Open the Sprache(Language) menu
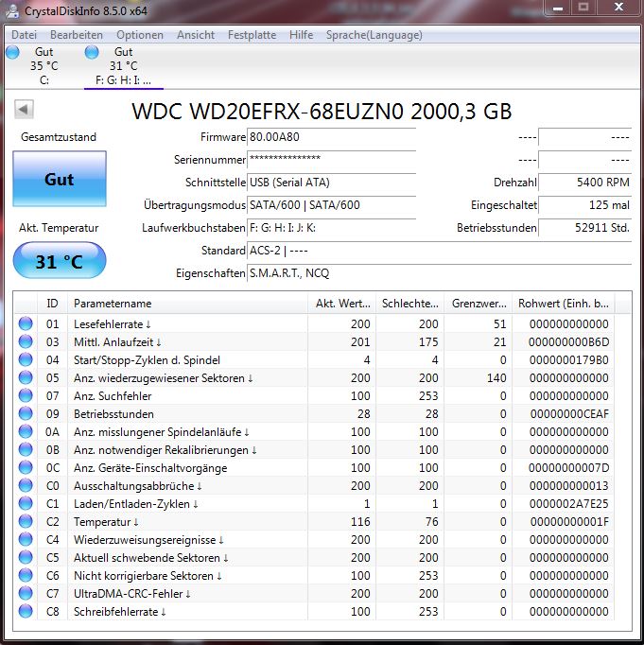 click(x=374, y=35)
